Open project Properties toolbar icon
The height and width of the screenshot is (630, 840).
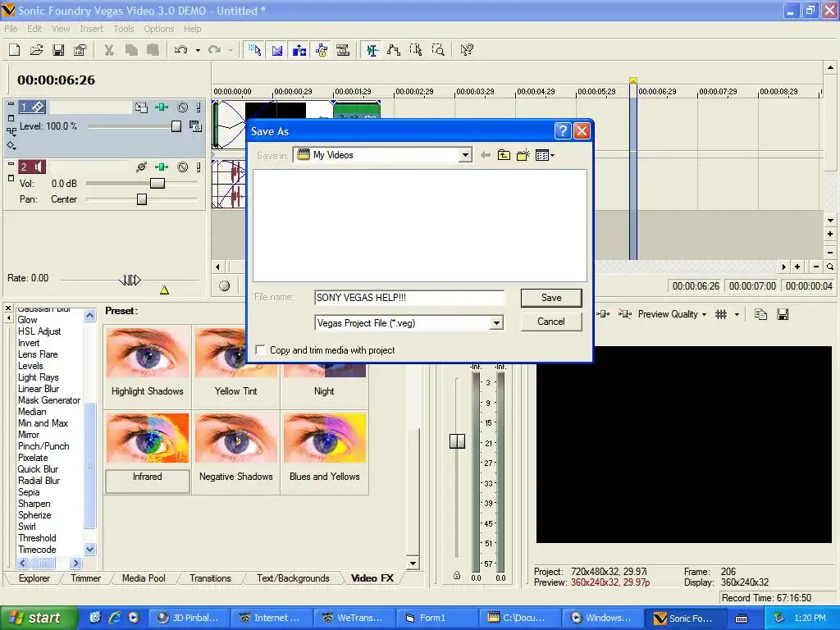[80, 50]
